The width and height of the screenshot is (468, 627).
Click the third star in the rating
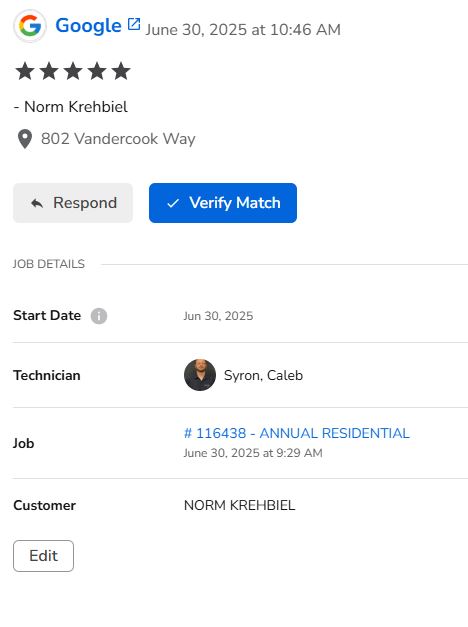click(73, 71)
